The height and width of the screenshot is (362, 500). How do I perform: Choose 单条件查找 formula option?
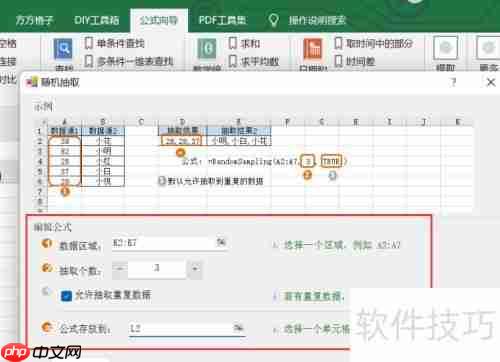[114, 43]
